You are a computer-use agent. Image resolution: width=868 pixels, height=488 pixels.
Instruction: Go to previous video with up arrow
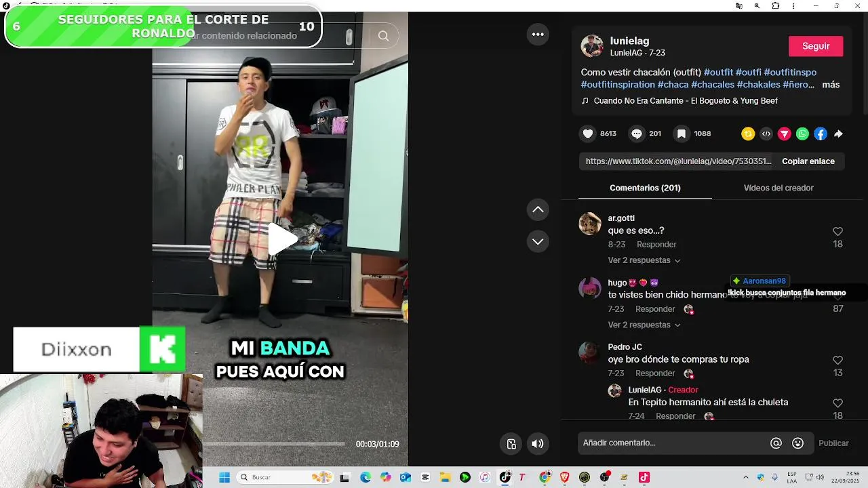[x=538, y=209]
